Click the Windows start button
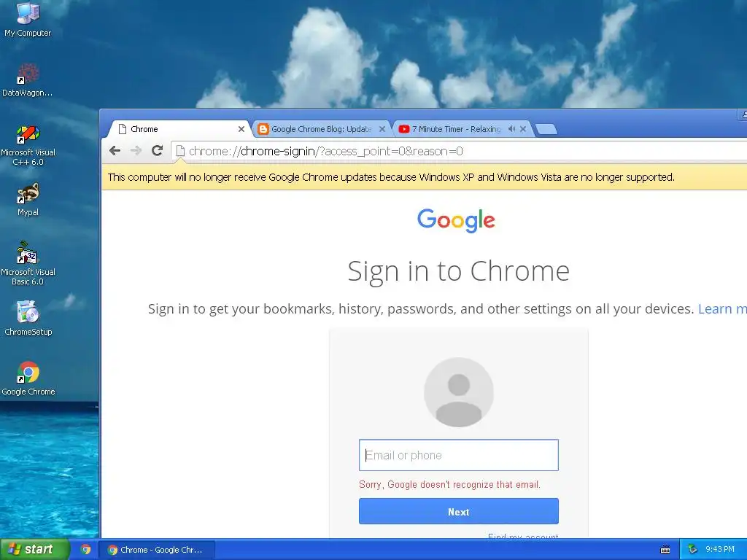Screen dimensions: 747x560 point(34,550)
